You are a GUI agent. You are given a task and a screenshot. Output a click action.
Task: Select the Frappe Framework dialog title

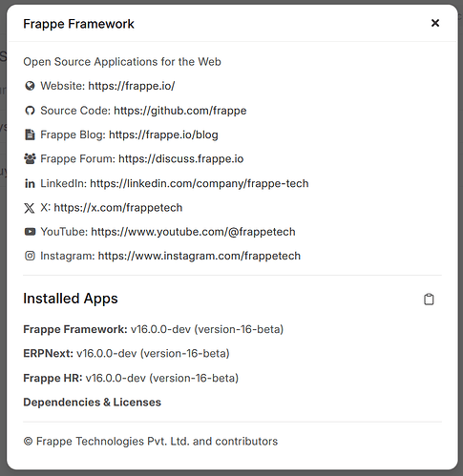(x=78, y=24)
